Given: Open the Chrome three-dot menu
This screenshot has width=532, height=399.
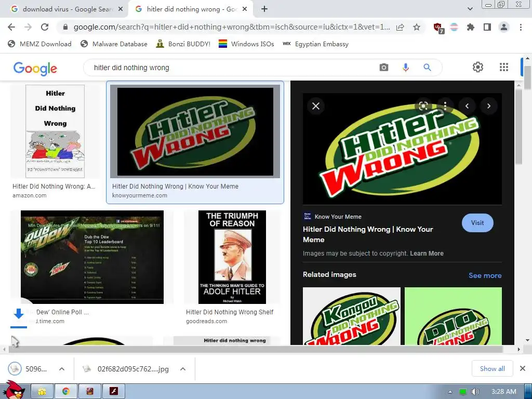Looking at the screenshot, I should click(x=521, y=27).
